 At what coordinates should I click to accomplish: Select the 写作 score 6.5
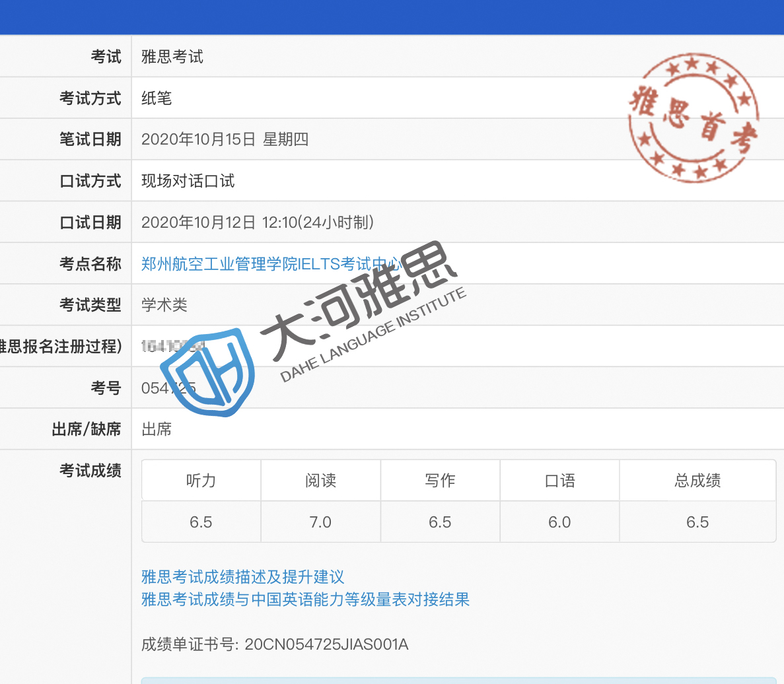coord(440,522)
